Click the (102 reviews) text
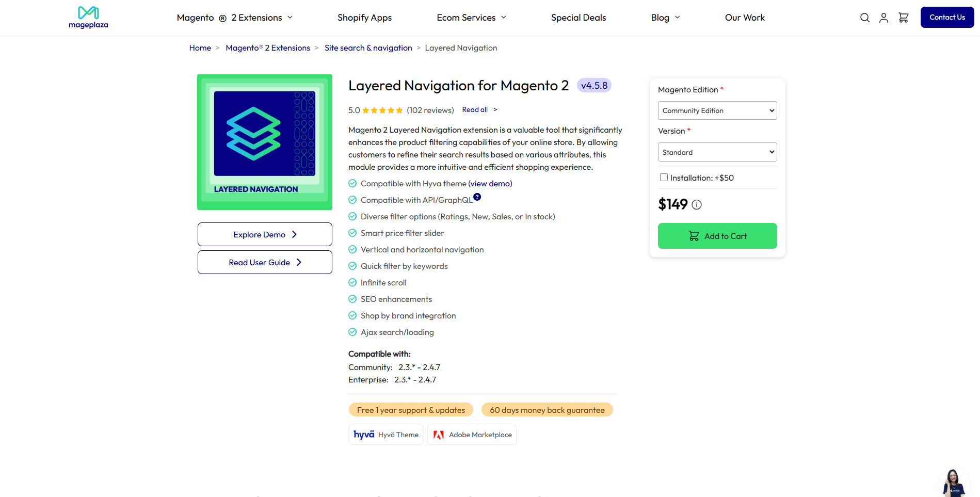The height and width of the screenshot is (497, 980). coord(430,110)
